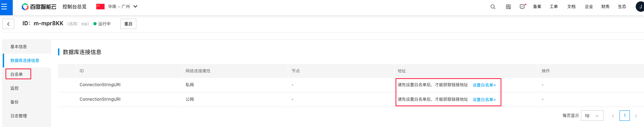Image resolution: width=644 pixels, height=127 pixels.
Task: Open the hamburger navigation menu
Action: [x=4, y=7]
